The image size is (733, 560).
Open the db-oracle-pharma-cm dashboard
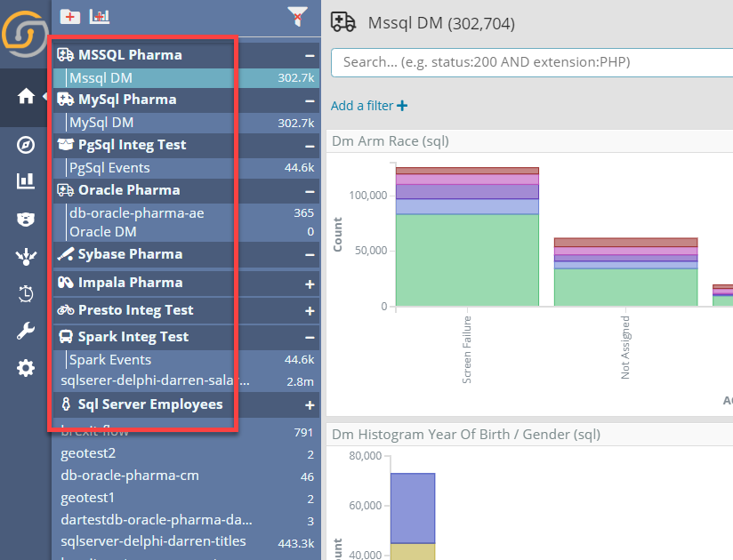click(186, 476)
